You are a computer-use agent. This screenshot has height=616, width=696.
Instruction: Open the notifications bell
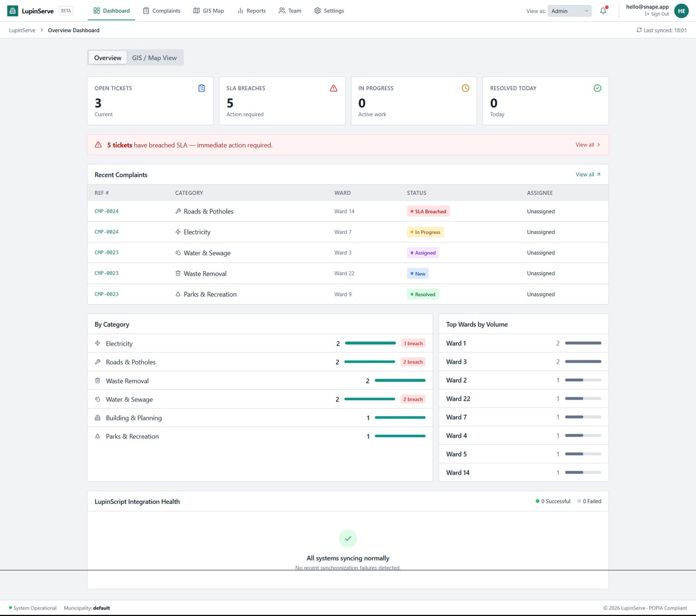[x=603, y=10]
